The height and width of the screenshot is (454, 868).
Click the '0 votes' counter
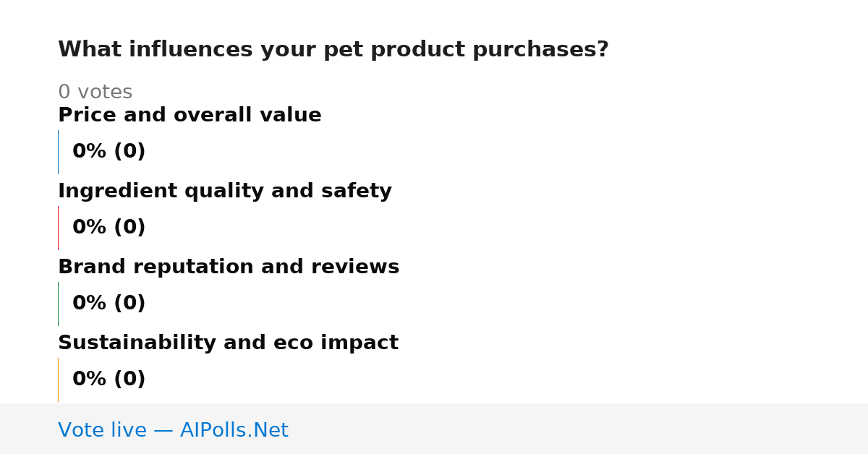point(95,93)
